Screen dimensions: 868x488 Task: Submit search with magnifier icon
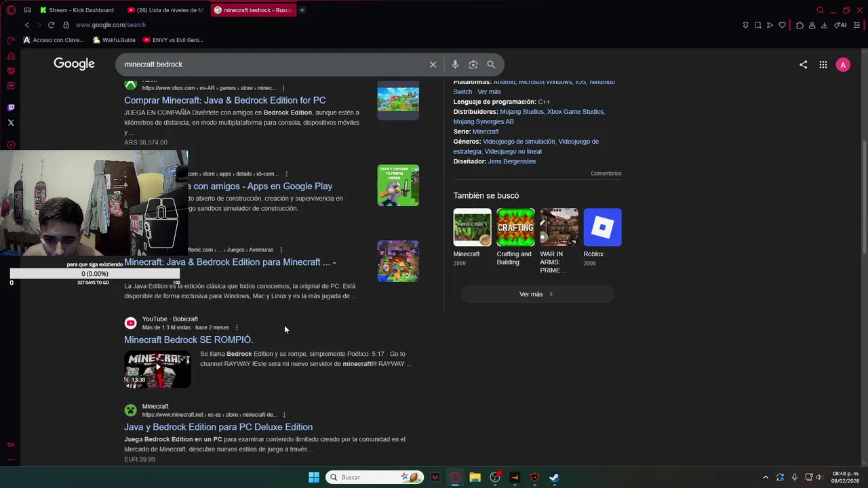point(491,64)
